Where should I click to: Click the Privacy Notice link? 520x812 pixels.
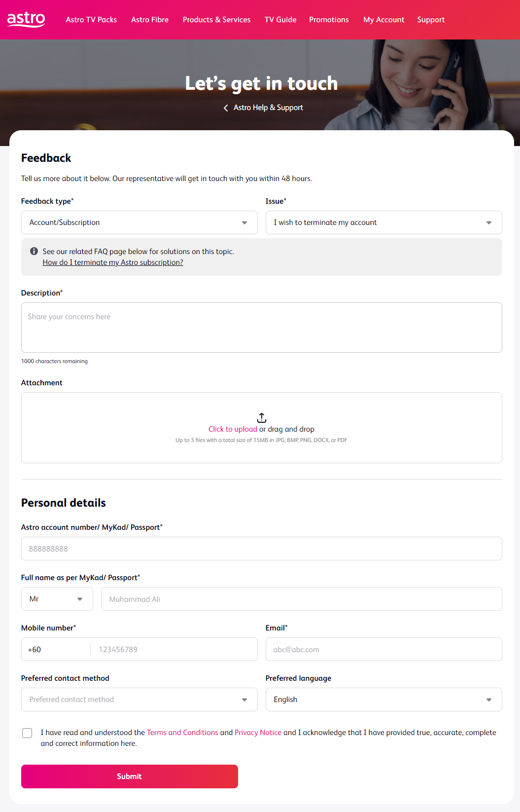pyautogui.click(x=258, y=733)
